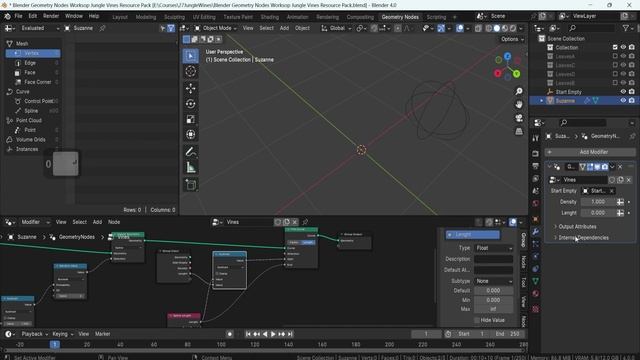Unlink the Vines node group in modifier

pyautogui.click(x=629, y=180)
